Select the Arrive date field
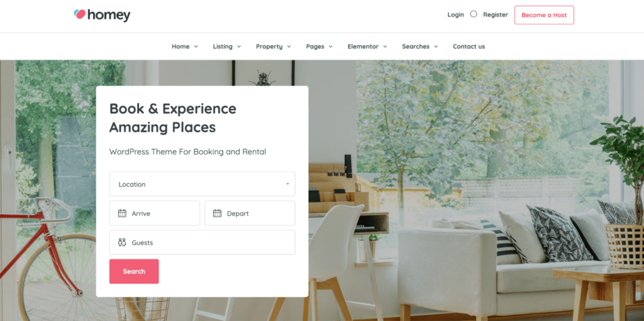The height and width of the screenshot is (321, 644). (x=155, y=213)
